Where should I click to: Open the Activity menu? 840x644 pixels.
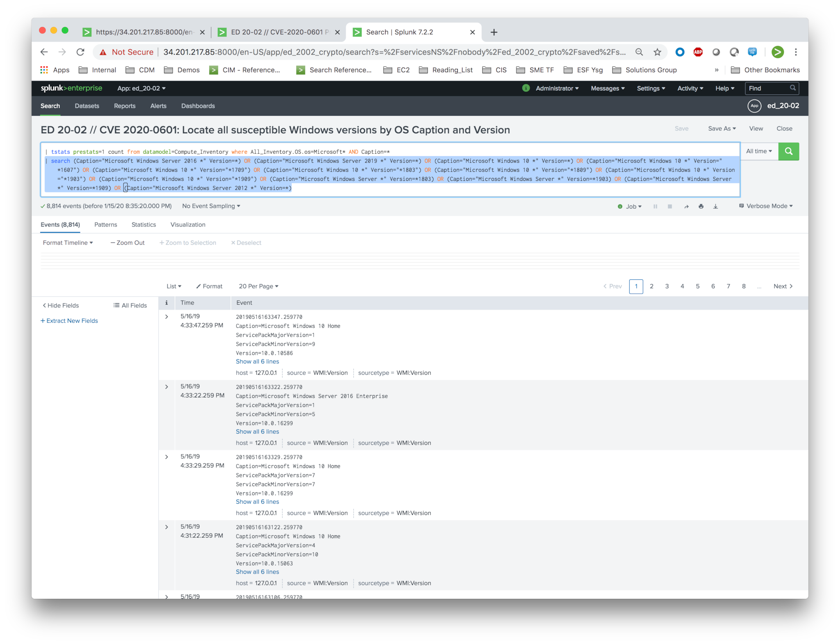690,88
